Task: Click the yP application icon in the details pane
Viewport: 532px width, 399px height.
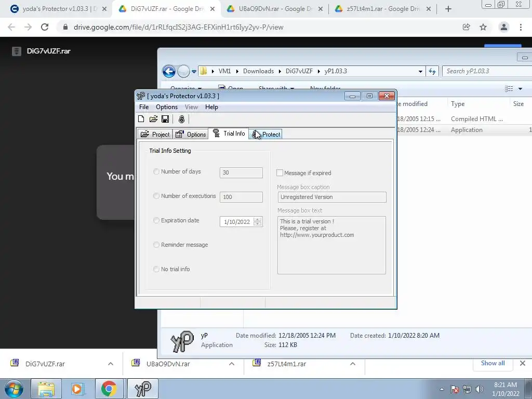Action: (182, 341)
